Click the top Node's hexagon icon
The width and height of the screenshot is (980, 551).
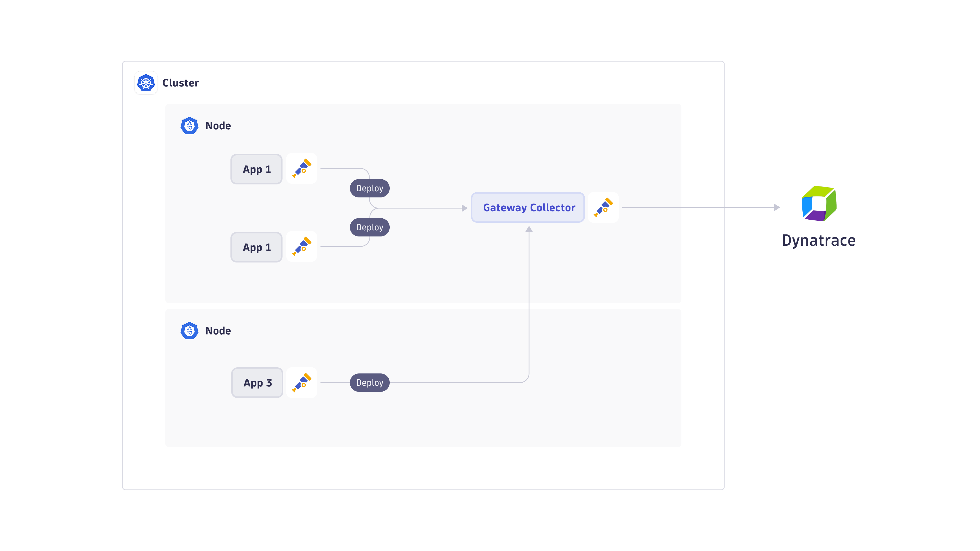tap(189, 126)
